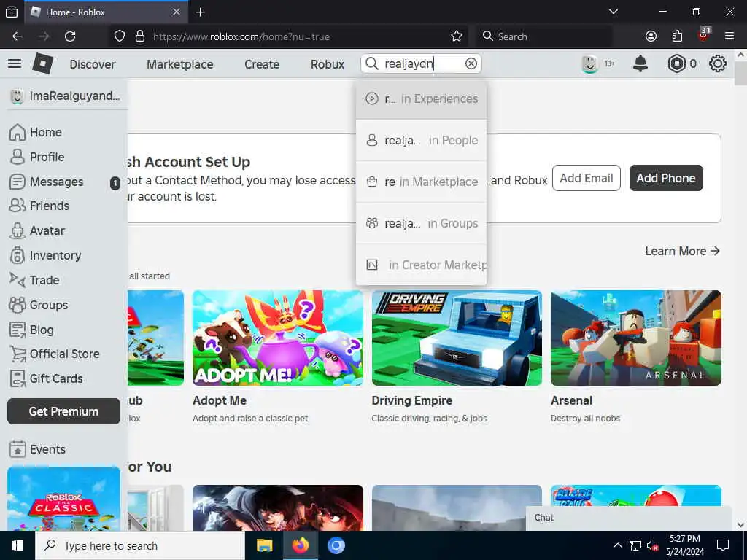The height and width of the screenshot is (560, 747).
Task: Open File Explorer from the taskbar
Action: tap(264, 545)
